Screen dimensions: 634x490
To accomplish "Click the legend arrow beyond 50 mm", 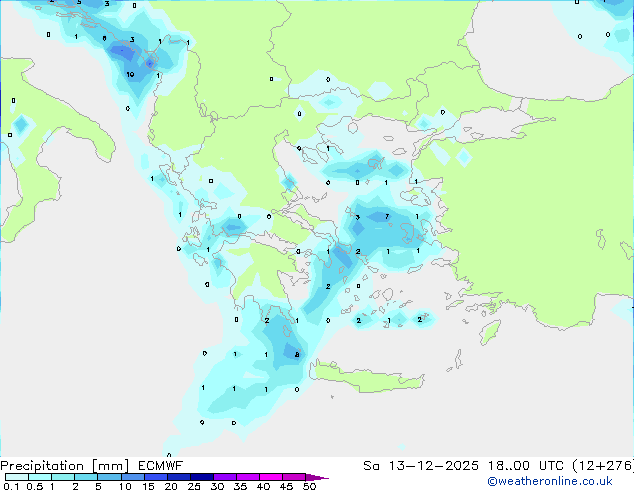I will 317,477.
